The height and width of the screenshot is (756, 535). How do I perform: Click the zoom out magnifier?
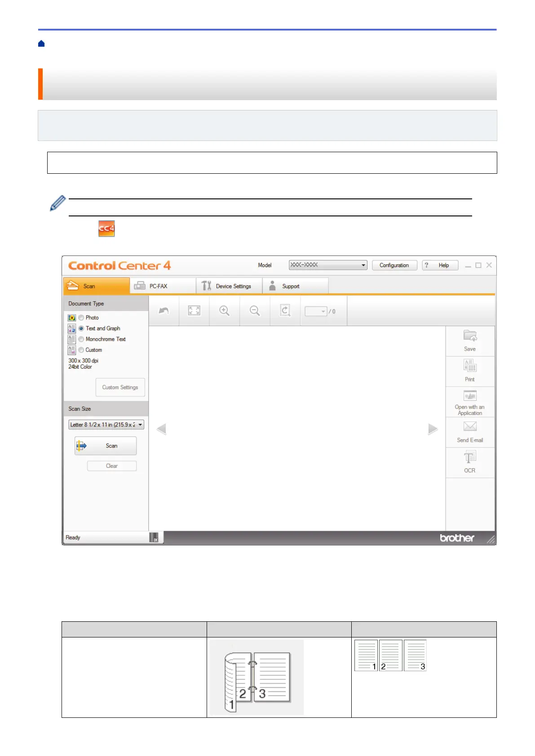coord(255,311)
